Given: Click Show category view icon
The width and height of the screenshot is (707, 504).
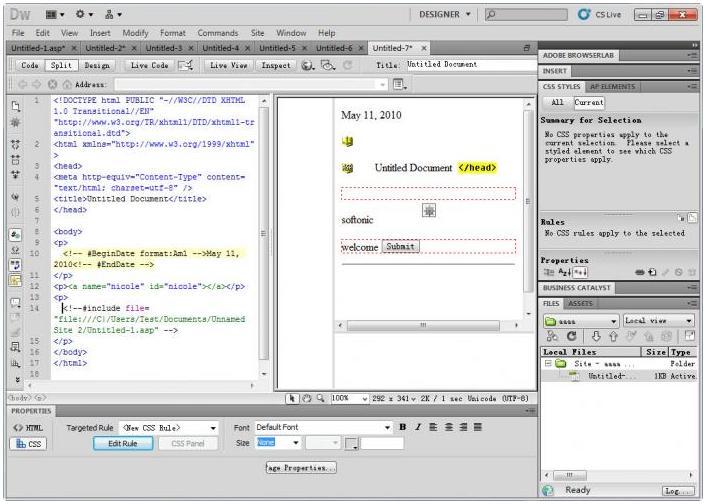Looking at the screenshot, I should pos(549,272).
